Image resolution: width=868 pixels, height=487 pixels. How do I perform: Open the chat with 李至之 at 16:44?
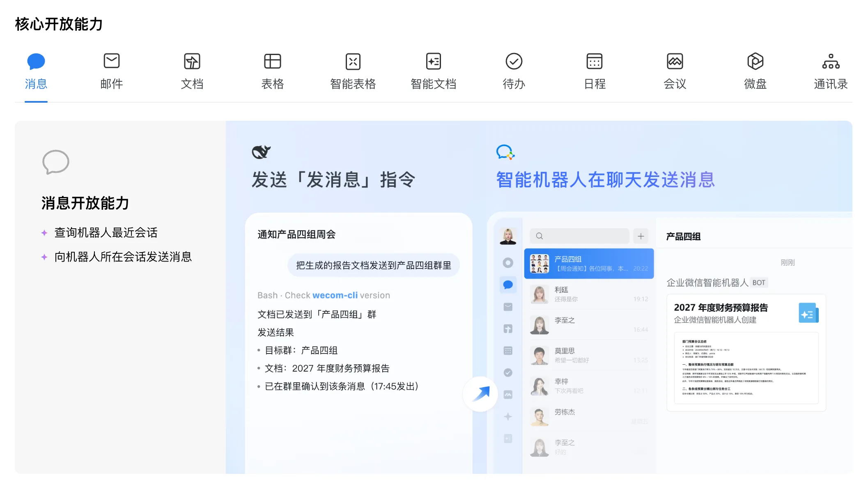[x=589, y=325]
